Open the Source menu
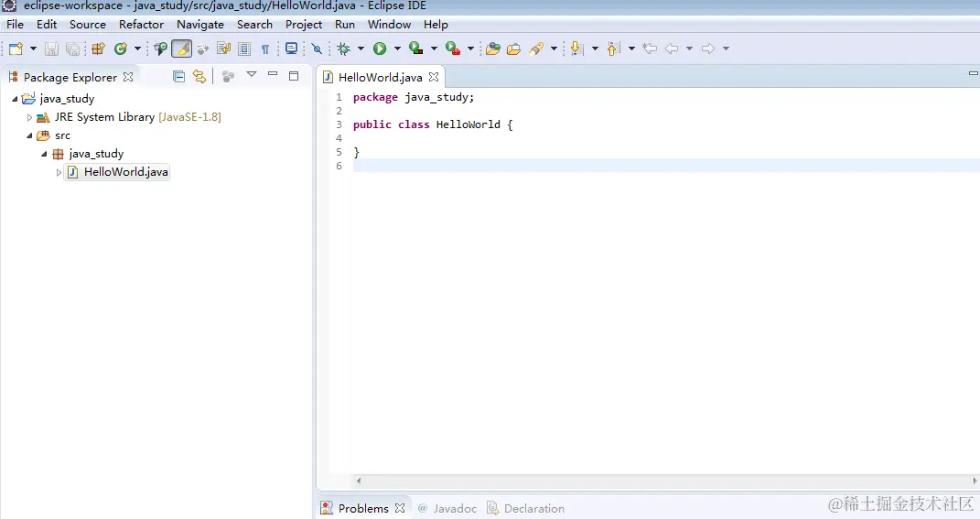 pos(88,25)
